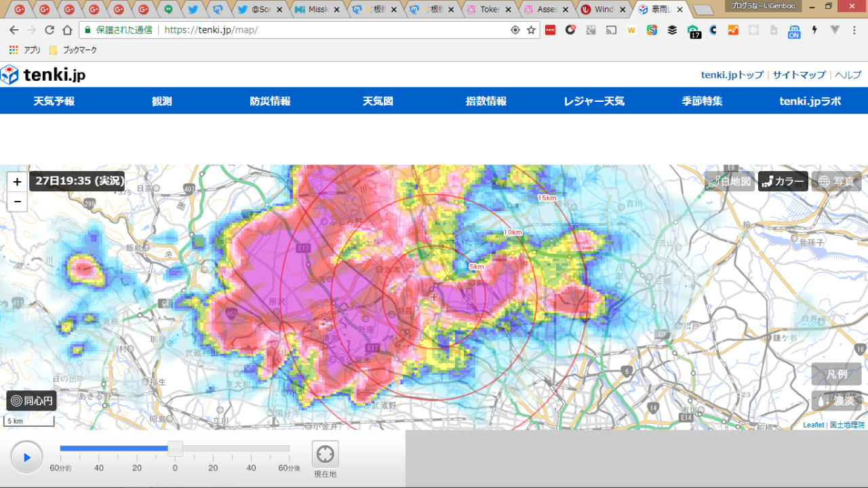Open the 防災情報 navigation menu

(270, 101)
